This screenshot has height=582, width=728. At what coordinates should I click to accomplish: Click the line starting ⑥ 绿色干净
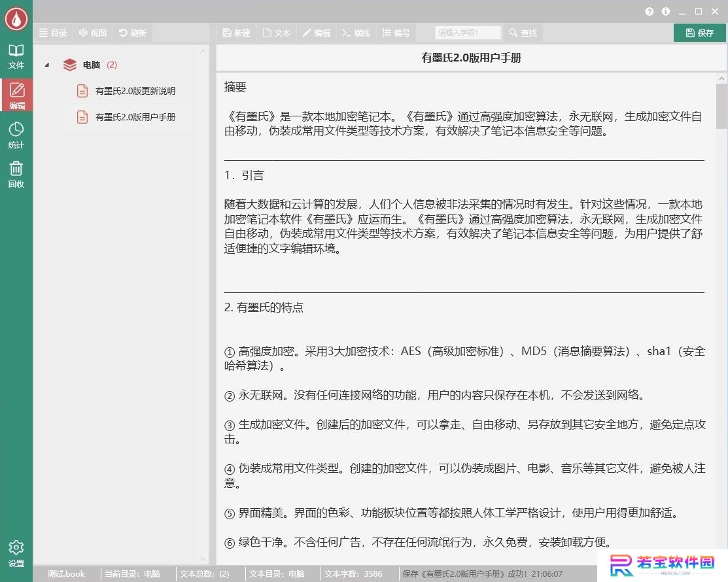pyautogui.click(x=419, y=542)
